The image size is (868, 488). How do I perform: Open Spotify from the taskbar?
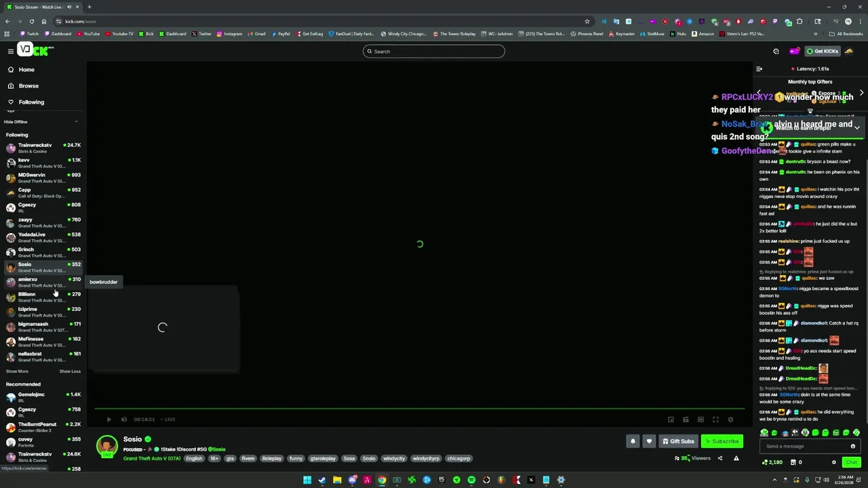(471, 480)
